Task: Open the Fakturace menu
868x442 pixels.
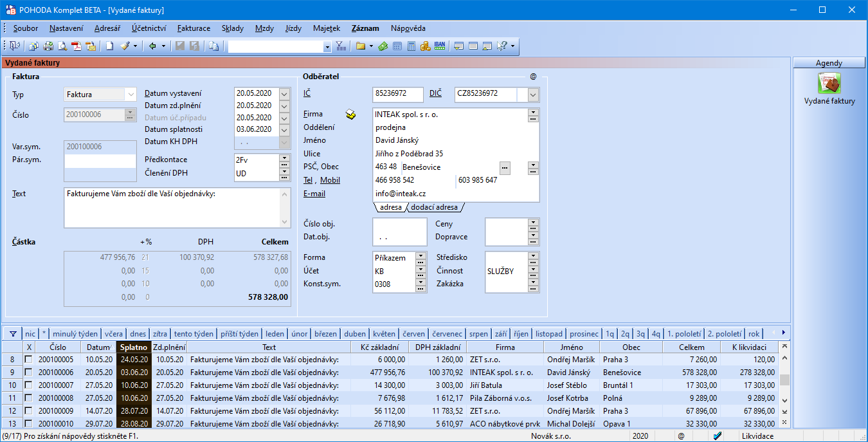Action: pos(194,28)
